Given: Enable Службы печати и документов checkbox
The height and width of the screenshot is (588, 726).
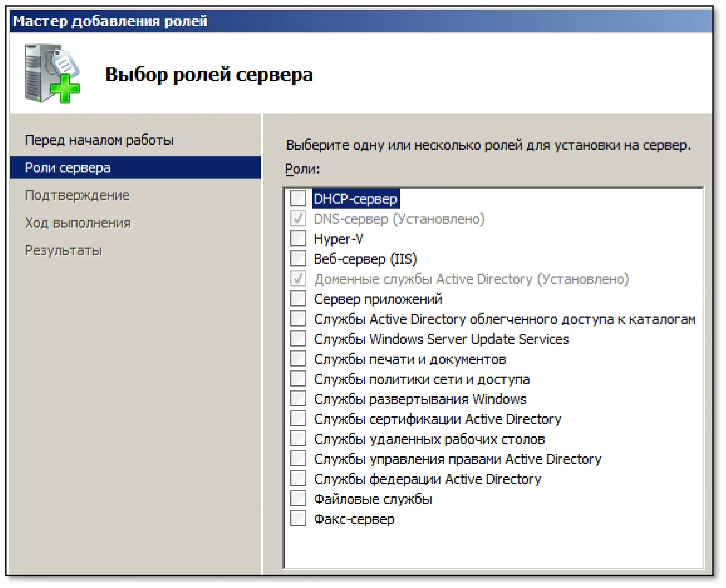Looking at the screenshot, I should [298, 358].
